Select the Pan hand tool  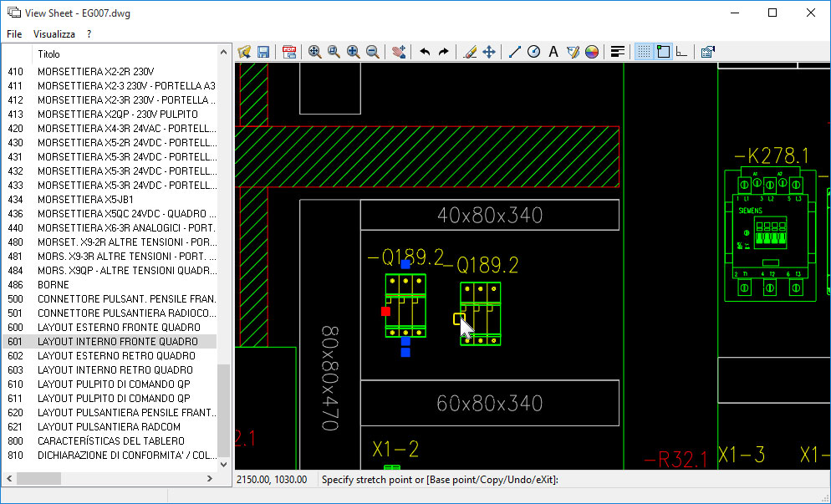pos(399,52)
